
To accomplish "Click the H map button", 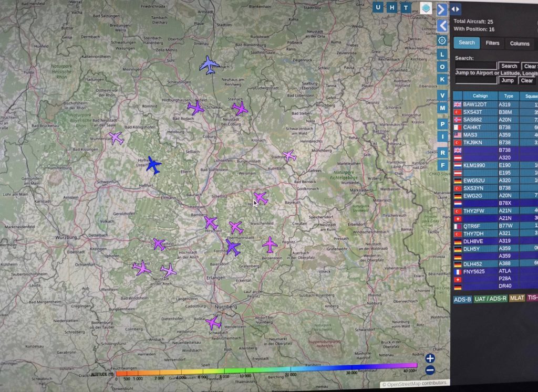I will pyautogui.click(x=392, y=7).
